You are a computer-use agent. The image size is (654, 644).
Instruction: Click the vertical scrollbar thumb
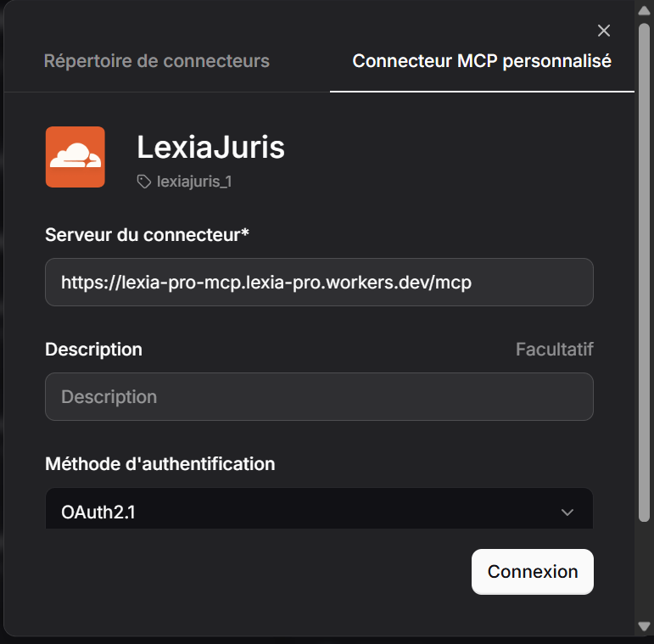645,272
